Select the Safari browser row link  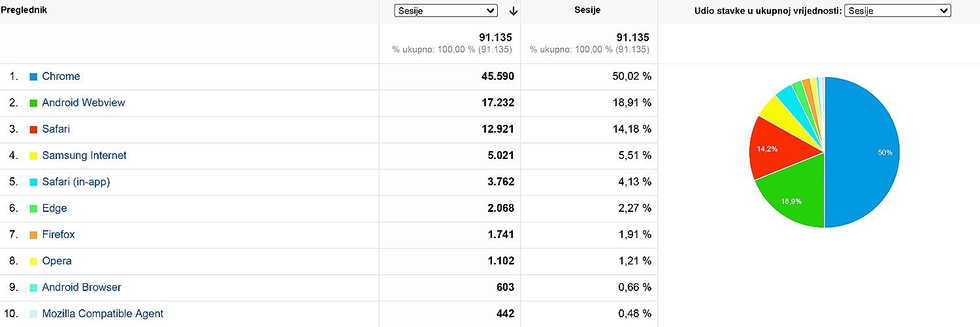coord(56,129)
